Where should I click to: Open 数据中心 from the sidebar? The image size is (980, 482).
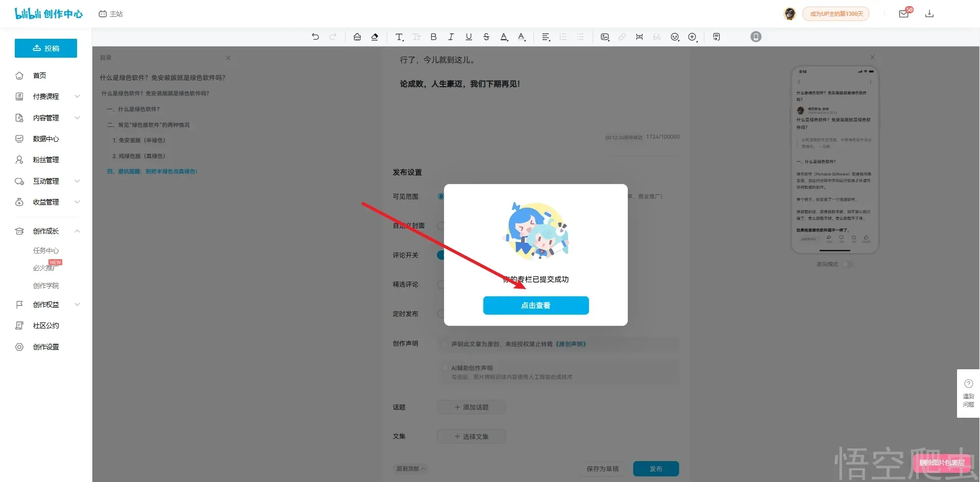46,139
